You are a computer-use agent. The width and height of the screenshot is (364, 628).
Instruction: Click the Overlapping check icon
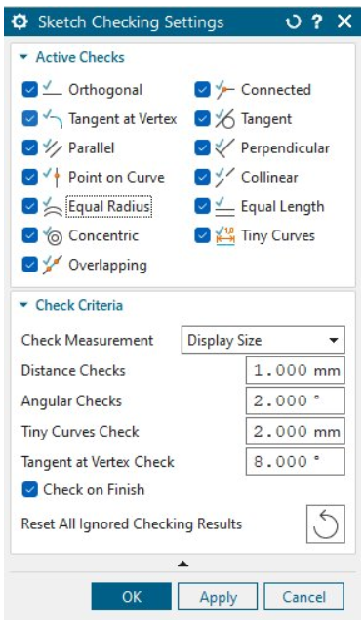pos(53,265)
